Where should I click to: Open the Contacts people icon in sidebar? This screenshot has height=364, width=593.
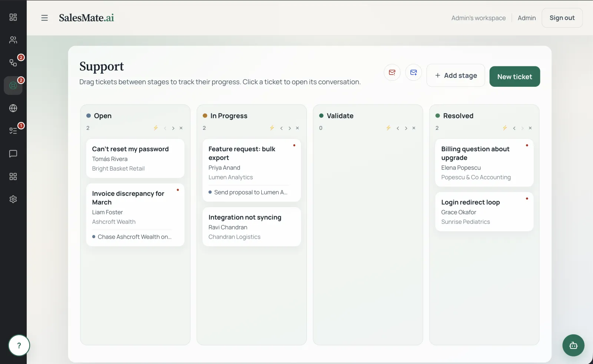click(x=13, y=40)
